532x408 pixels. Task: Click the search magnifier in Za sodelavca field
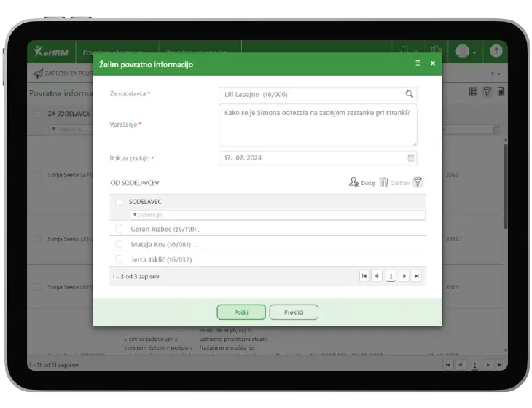pyautogui.click(x=410, y=94)
